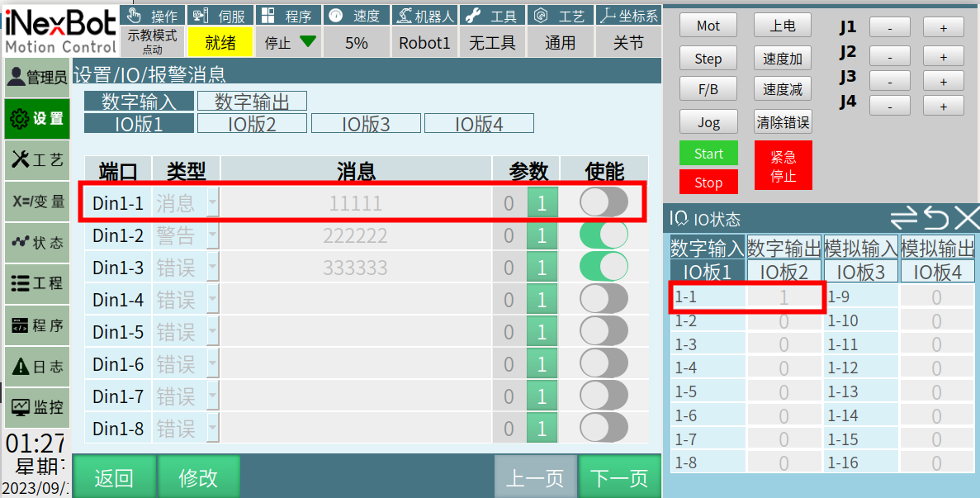
Task: Open the 设置 settings gear sidebar item
Action: pos(37,119)
